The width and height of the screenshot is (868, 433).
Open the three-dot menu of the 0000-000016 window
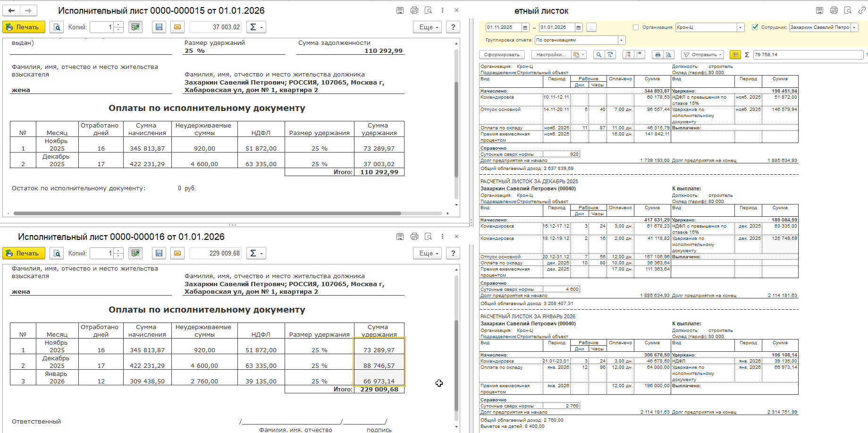pyautogui.click(x=442, y=237)
